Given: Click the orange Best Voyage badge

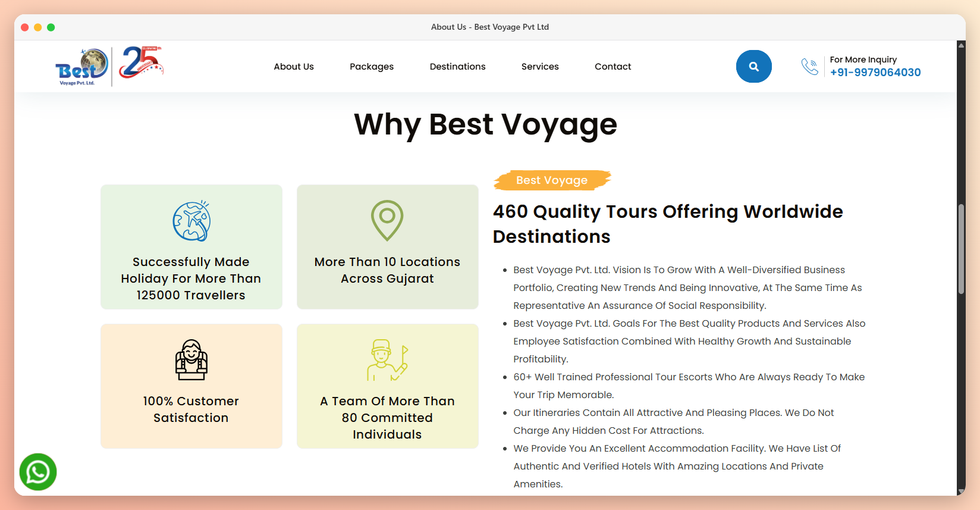Looking at the screenshot, I should [x=552, y=180].
